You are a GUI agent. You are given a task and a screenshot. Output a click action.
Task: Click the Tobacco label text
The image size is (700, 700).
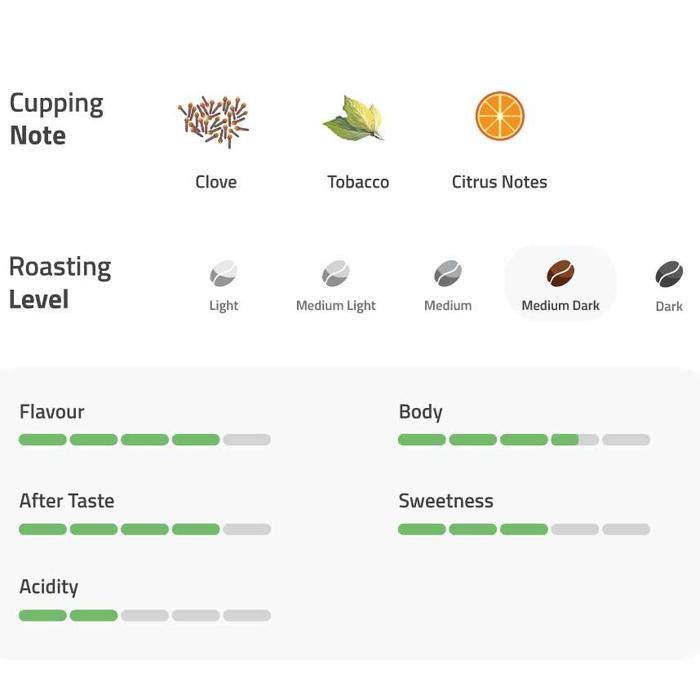pyautogui.click(x=358, y=182)
